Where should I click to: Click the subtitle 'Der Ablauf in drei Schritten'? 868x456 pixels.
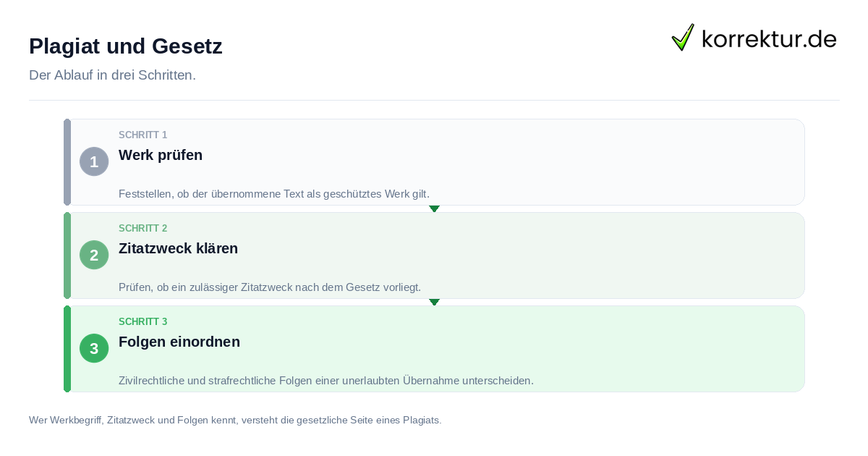pos(112,75)
